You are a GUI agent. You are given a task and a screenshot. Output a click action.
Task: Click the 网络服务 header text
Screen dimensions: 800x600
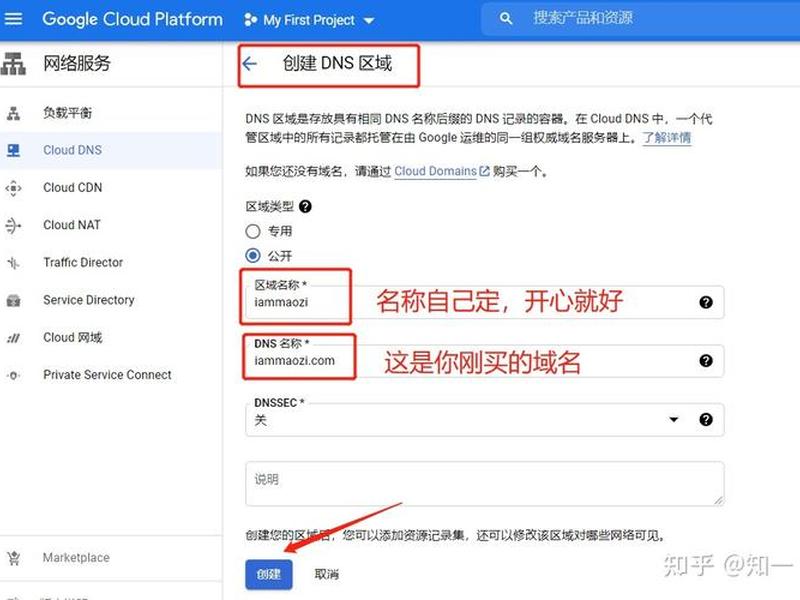pos(77,63)
